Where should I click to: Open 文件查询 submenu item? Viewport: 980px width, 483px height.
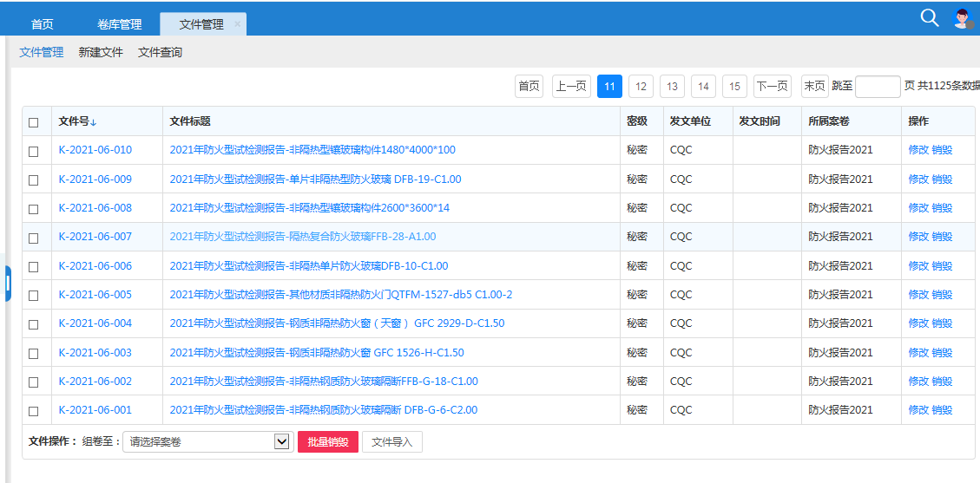point(160,52)
